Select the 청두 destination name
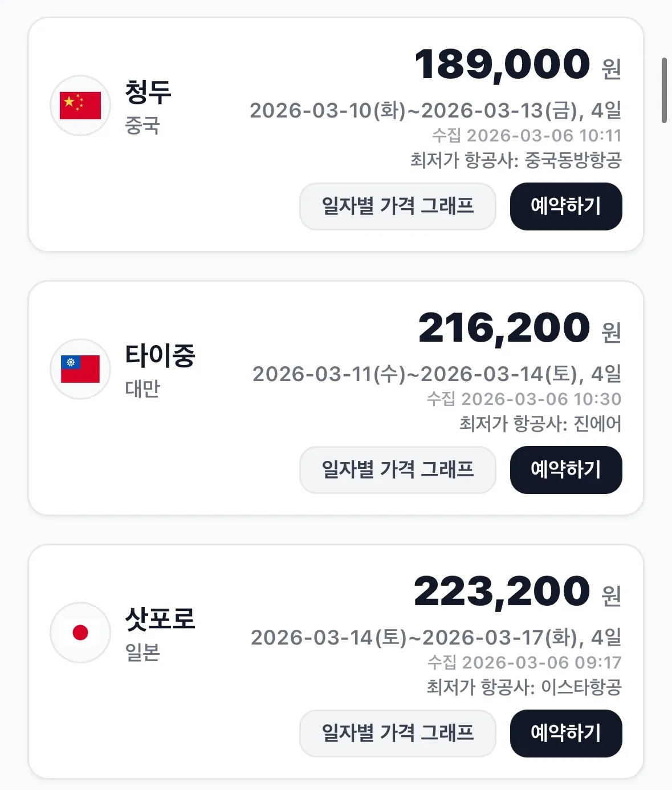The image size is (672, 790). coord(148,92)
